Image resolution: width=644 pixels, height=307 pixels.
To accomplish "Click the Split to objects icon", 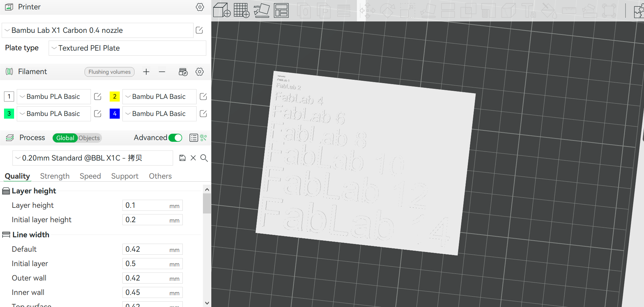I will click(304, 10).
